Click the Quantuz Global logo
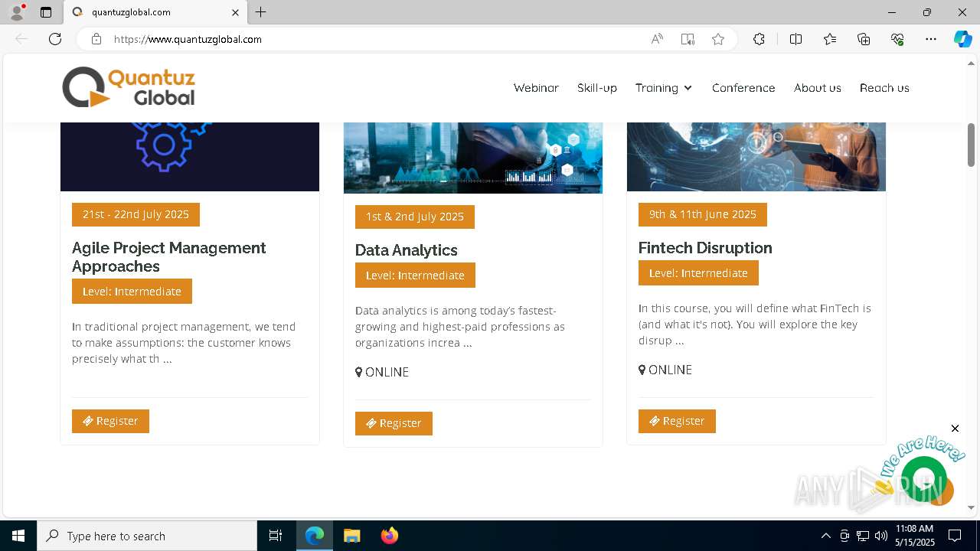 129,87
